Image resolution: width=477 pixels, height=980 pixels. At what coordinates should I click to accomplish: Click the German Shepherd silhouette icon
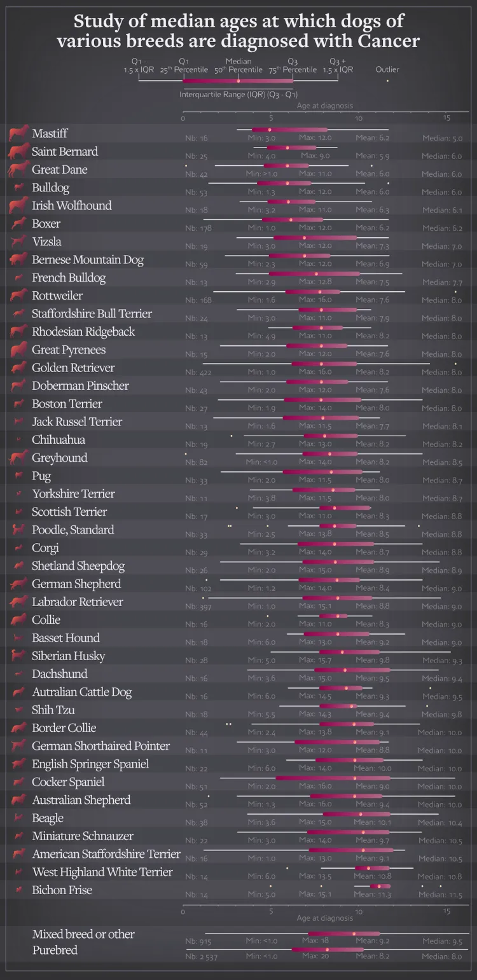click(x=18, y=584)
